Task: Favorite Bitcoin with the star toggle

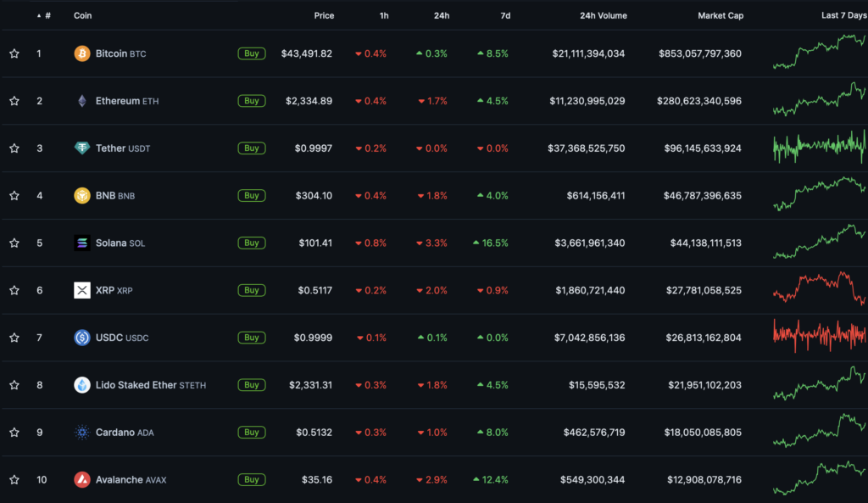Action: [14, 53]
